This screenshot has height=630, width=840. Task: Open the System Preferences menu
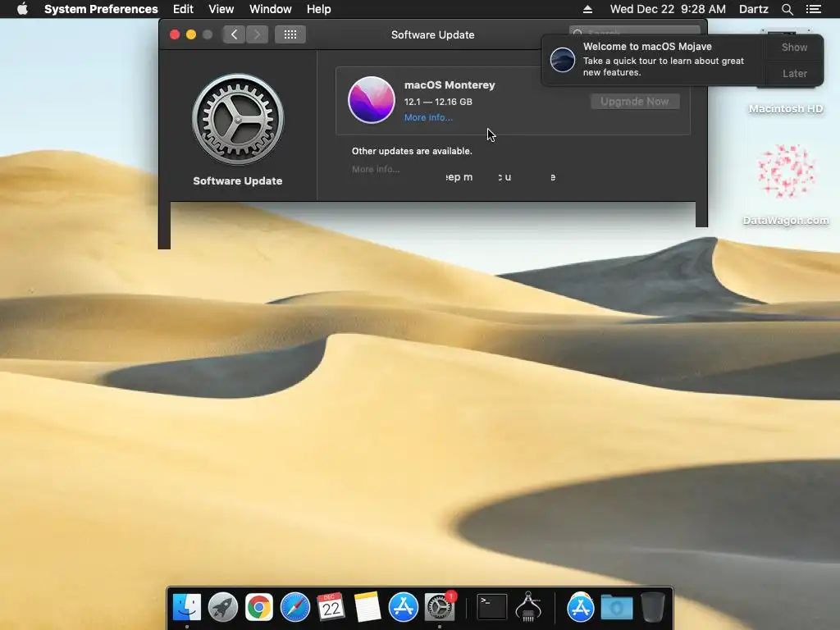point(101,9)
